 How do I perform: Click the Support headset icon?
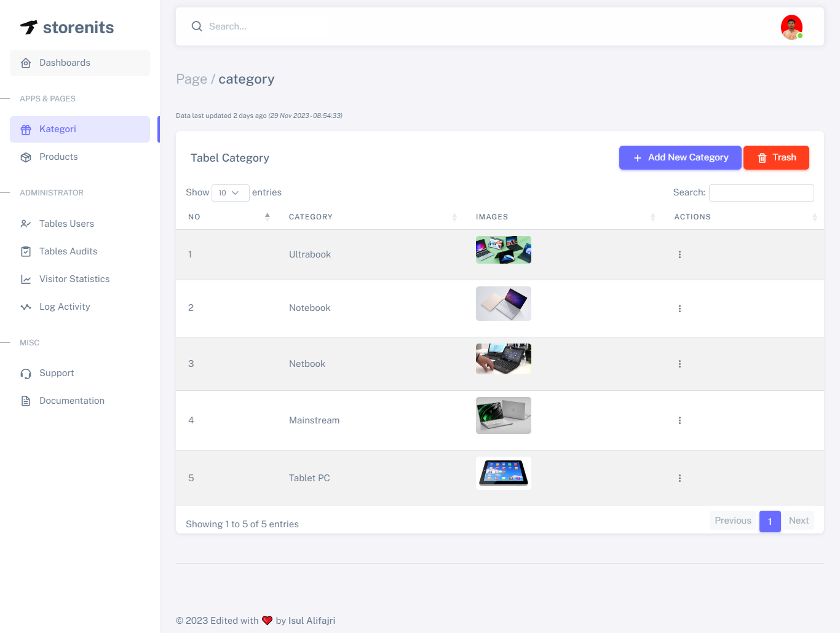(26, 374)
